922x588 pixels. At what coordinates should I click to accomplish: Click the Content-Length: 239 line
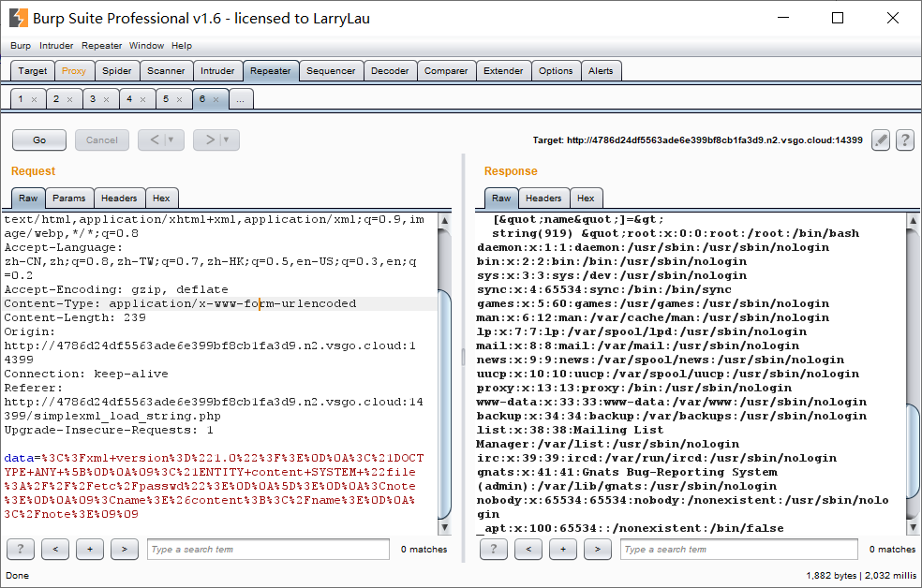pos(75,317)
